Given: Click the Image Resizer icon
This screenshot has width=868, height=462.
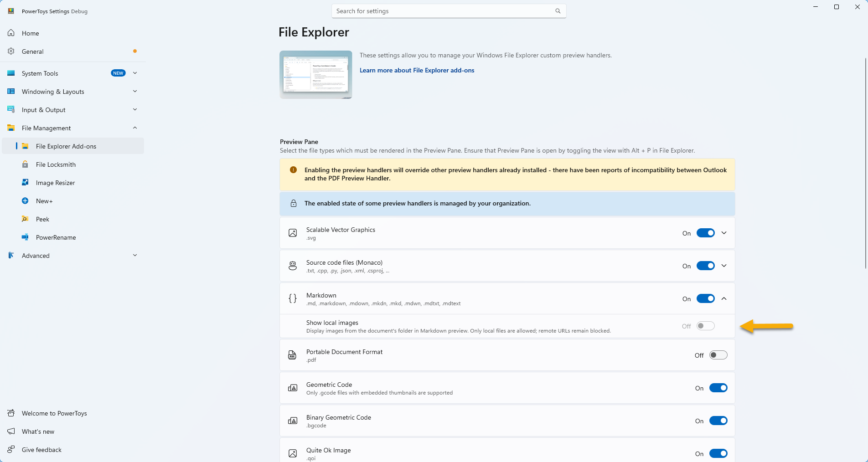Looking at the screenshot, I should (x=25, y=182).
